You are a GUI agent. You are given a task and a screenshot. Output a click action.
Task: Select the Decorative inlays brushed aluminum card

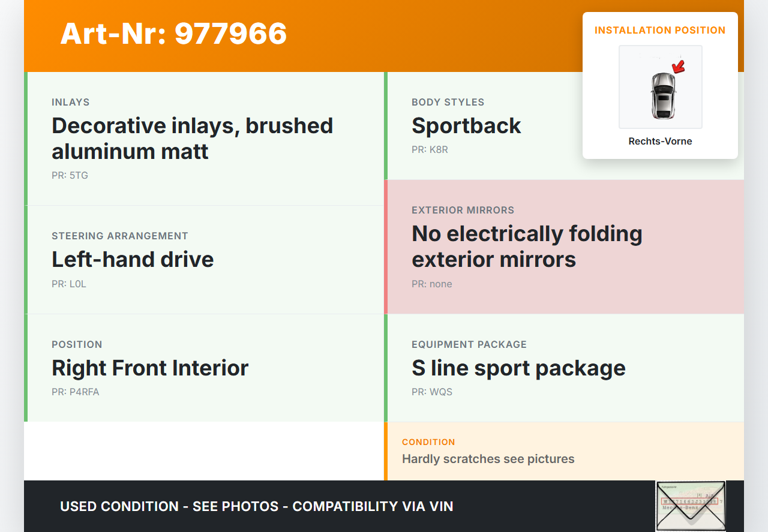coord(204,139)
